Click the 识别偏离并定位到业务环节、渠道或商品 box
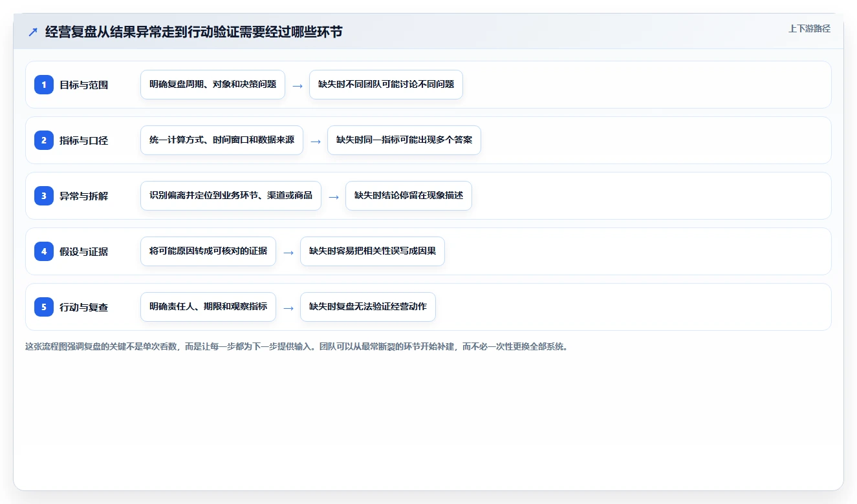This screenshot has height=504, width=857. click(x=231, y=196)
